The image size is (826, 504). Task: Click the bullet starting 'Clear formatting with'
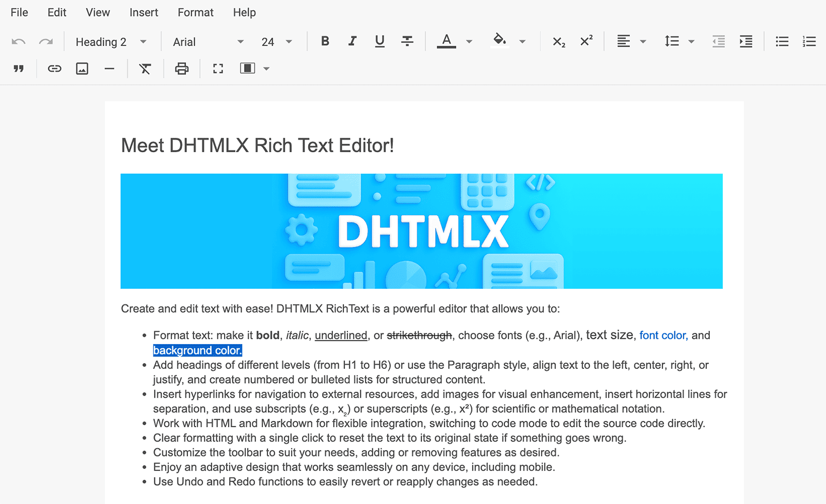(x=390, y=438)
